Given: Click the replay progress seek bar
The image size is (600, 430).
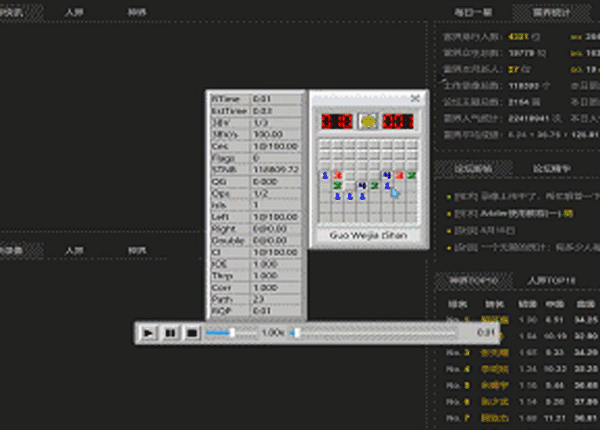Looking at the screenshot, I should coord(373,333).
